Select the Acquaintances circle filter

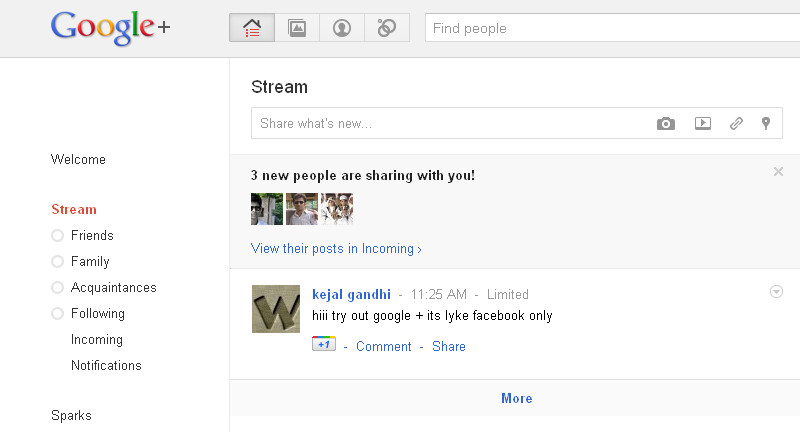[x=104, y=287]
